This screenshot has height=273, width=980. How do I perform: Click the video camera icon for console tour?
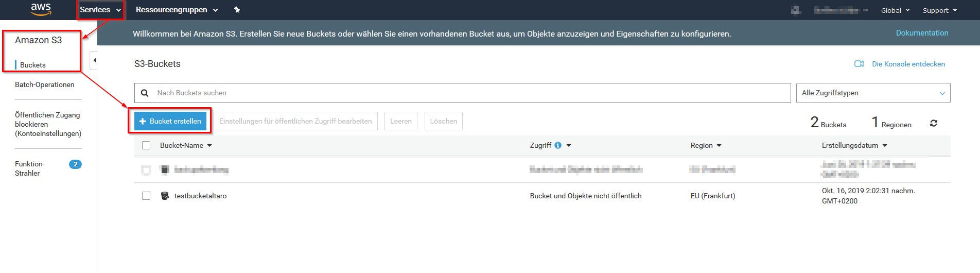(x=859, y=64)
